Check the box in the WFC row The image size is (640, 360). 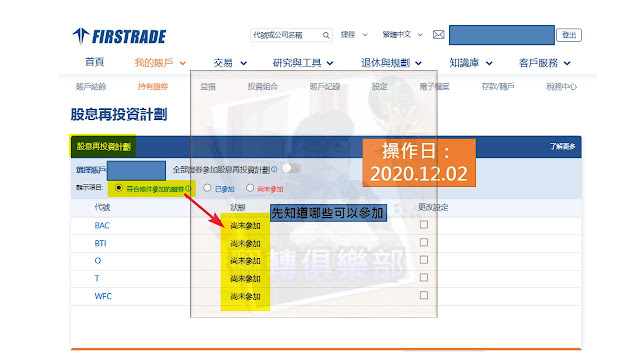coord(424,295)
